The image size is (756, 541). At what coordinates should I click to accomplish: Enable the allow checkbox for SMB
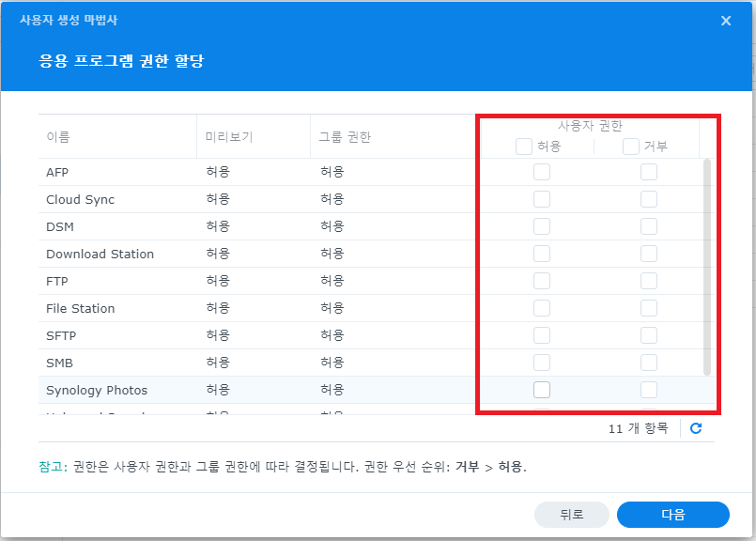tap(542, 363)
